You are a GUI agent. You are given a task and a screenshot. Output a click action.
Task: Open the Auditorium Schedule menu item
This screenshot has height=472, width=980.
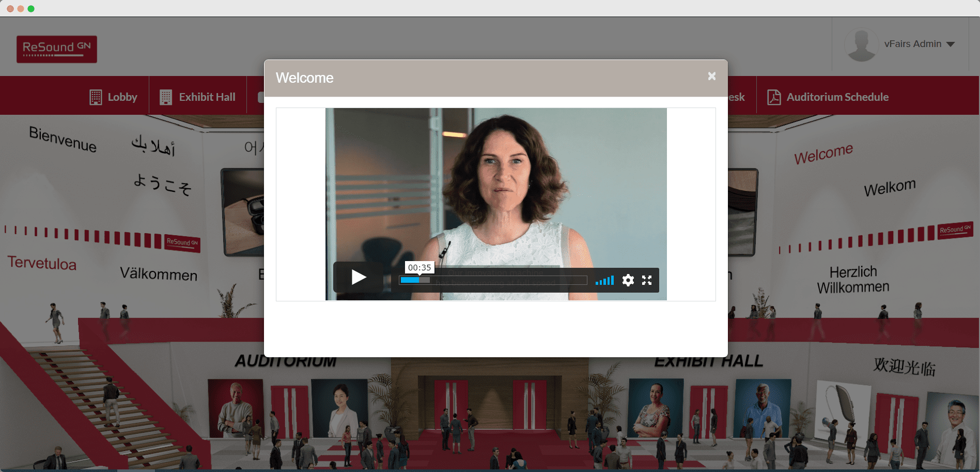[x=837, y=97]
